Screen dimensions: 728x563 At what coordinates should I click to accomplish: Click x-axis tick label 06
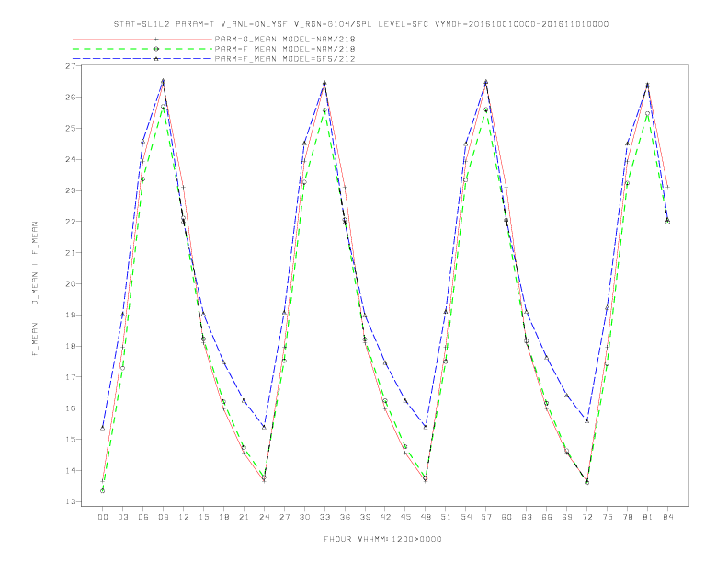(143, 517)
